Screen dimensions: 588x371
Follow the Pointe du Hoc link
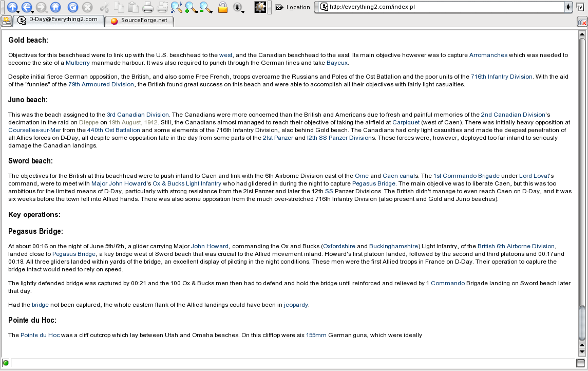(x=40, y=335)
